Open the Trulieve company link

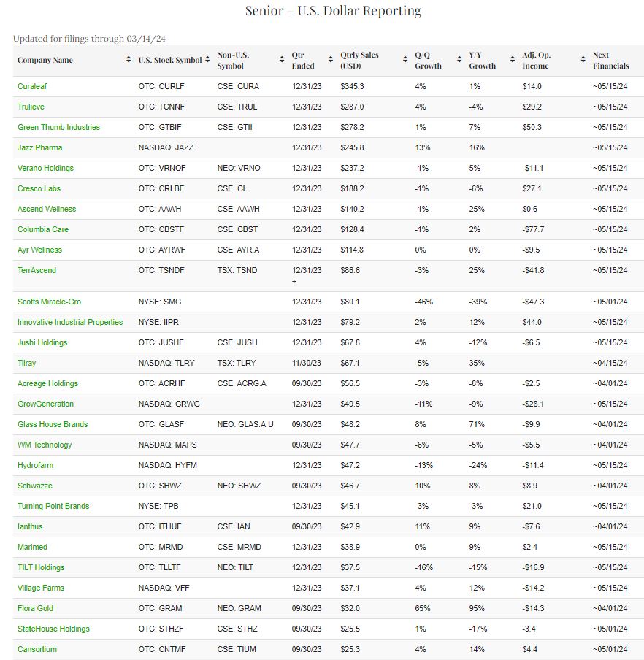click(31, 107)
